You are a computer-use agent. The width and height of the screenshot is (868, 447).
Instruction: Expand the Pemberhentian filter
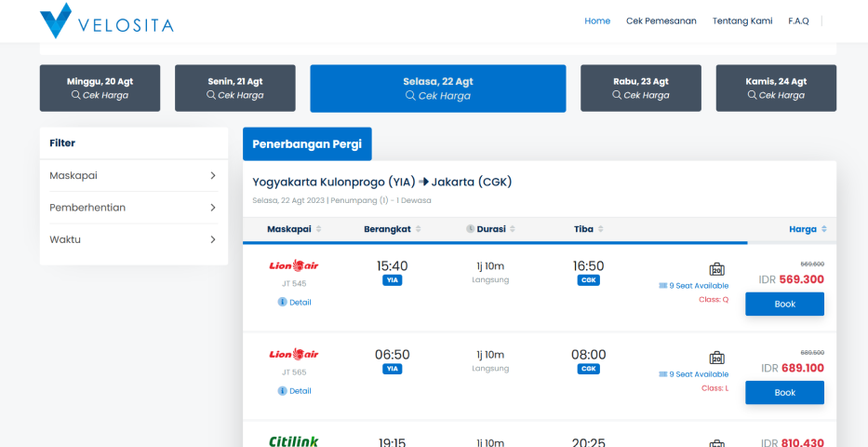click(133, 208)
